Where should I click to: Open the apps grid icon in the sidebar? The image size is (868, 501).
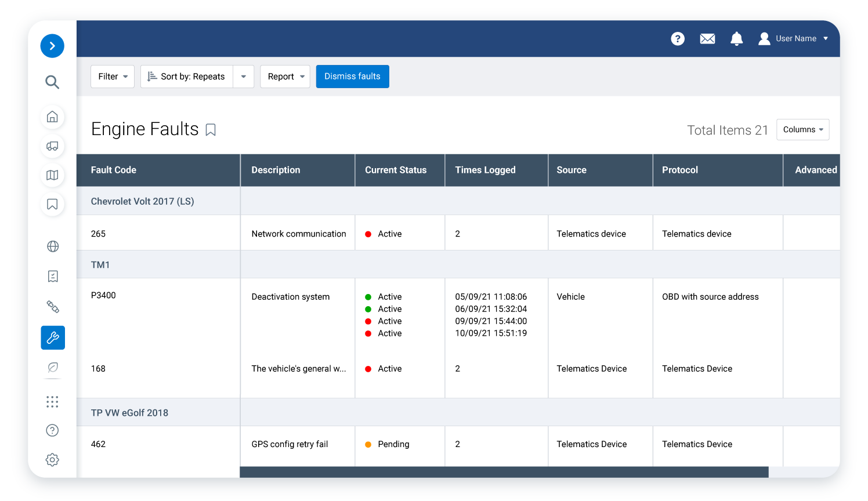click(x=52, y=401)
